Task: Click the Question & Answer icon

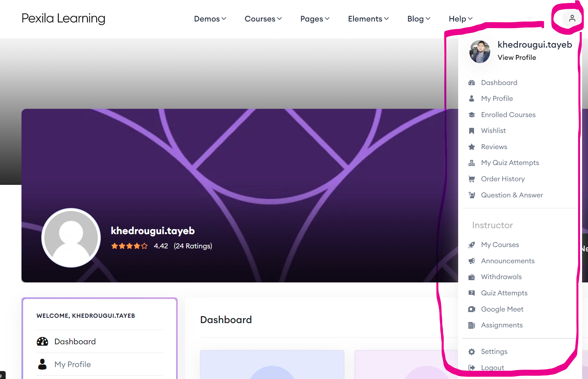Action: pyautogui.click(x=472, y=195)
